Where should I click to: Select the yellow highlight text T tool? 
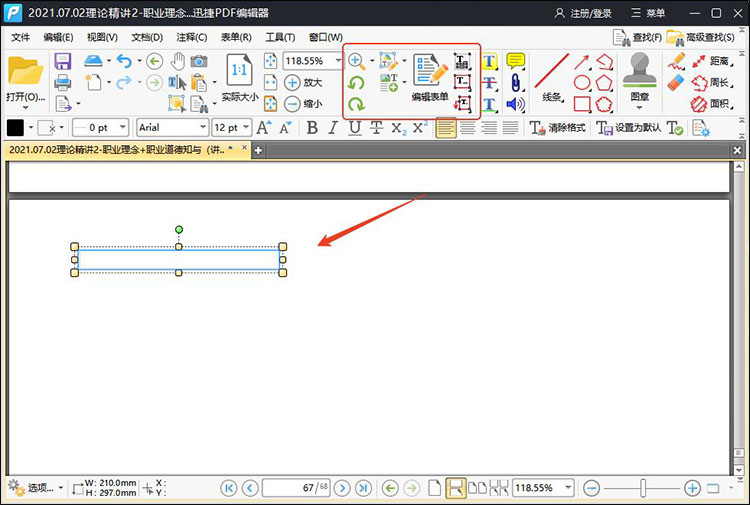pyautogui.click(x=489, y=61)
